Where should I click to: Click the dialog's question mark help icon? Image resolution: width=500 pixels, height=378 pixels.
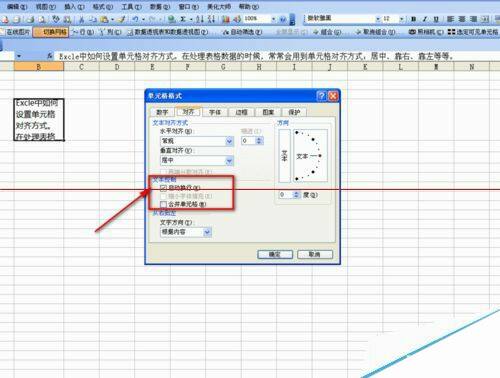coord(321,96)
